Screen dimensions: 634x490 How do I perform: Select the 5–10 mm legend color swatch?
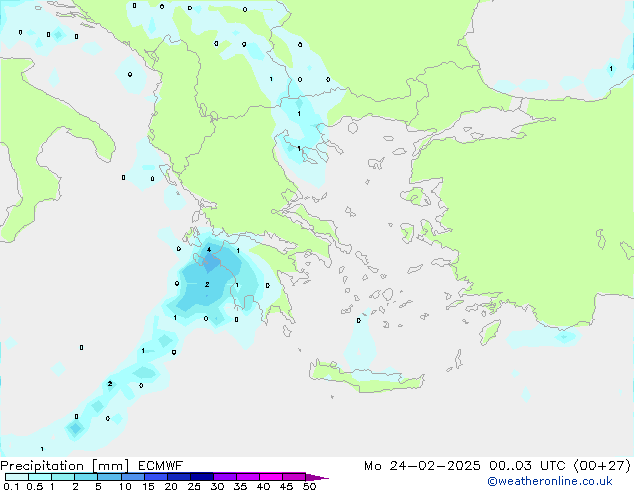(x=109, y=477)
